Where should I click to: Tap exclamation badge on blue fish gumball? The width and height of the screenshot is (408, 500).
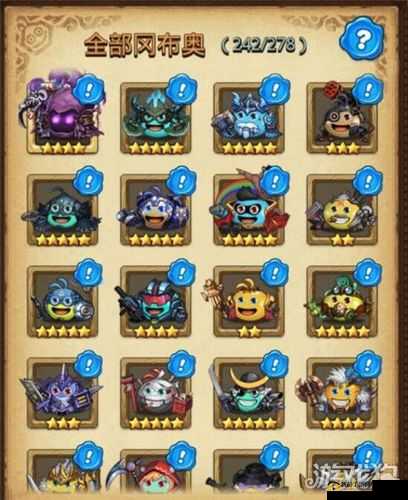pos(89,273)
